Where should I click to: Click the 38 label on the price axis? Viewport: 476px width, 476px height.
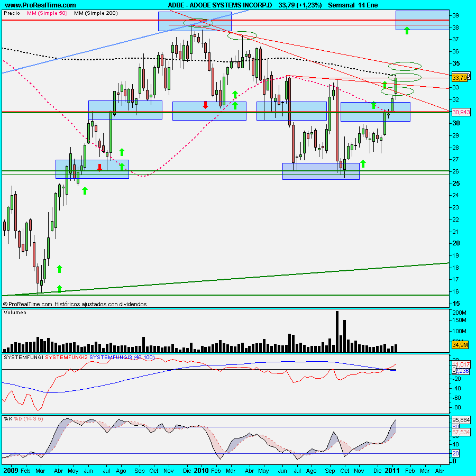(x=456, y=28)
